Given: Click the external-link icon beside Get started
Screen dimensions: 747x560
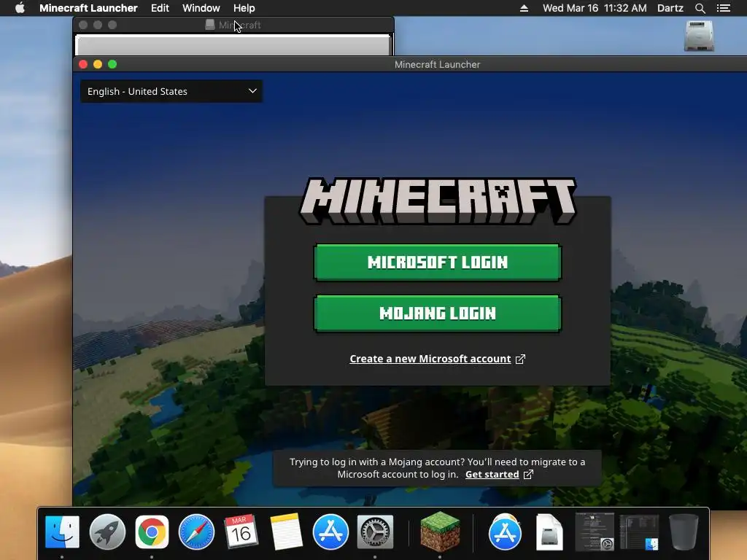Looking at the screenshot, I should point(528,474).
